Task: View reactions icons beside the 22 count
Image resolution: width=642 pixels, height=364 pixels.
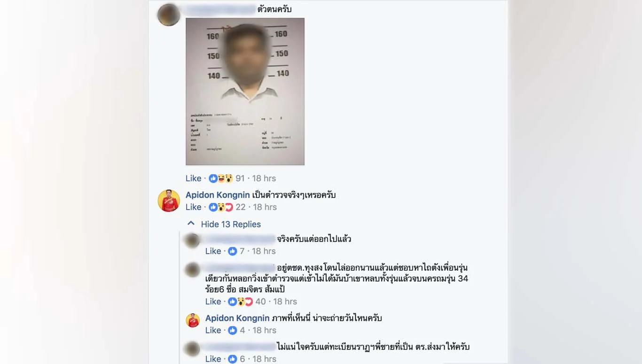Action: coord(221,207)
